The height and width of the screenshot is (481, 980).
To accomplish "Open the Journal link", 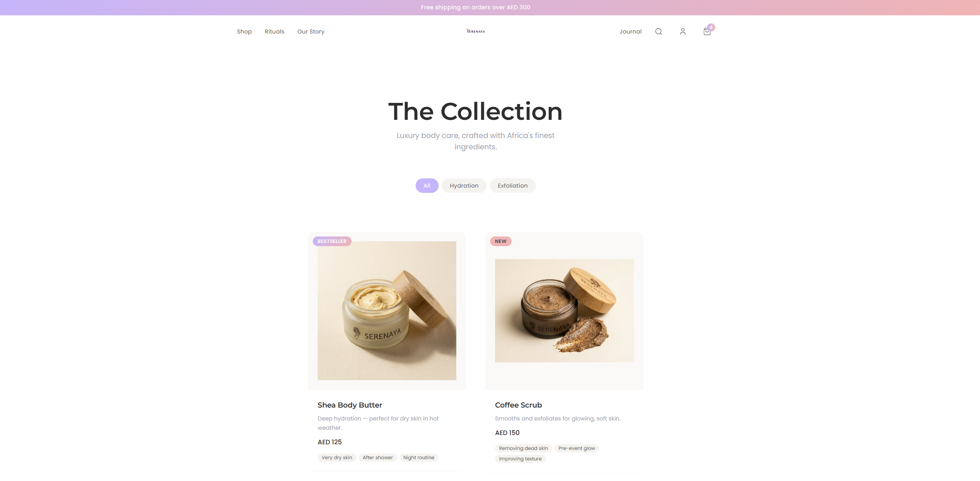I will 630,31.
